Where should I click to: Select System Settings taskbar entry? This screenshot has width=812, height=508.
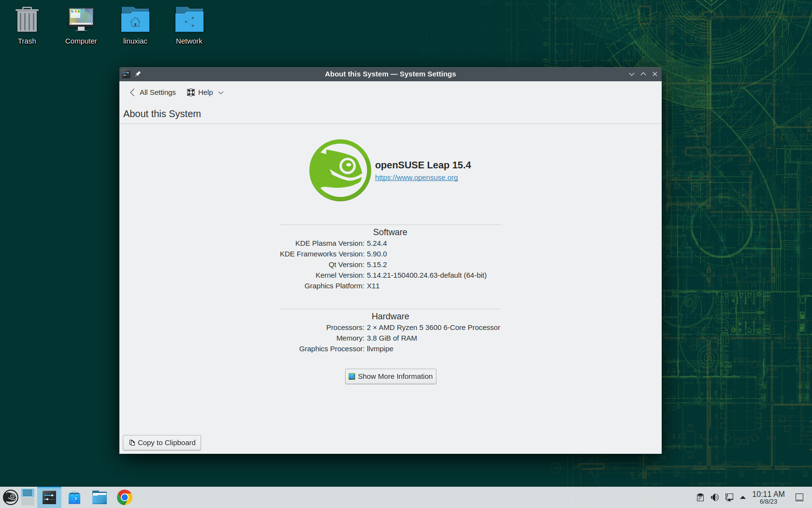[49, 497]
